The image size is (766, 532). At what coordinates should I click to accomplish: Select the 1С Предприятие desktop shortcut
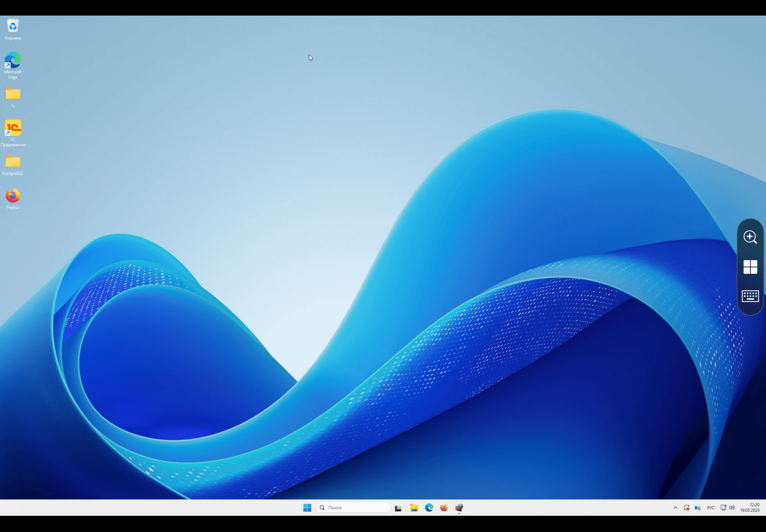click(13, 128)
